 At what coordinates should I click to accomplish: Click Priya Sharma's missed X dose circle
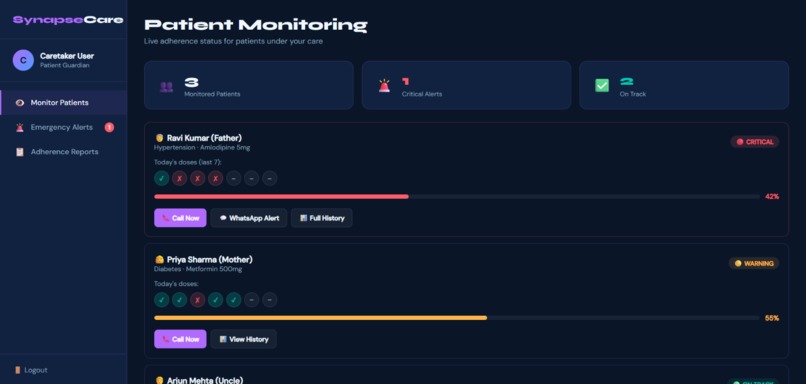197,300
